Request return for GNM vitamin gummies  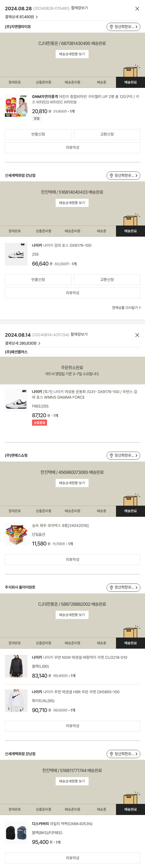(x=38, y=134)
